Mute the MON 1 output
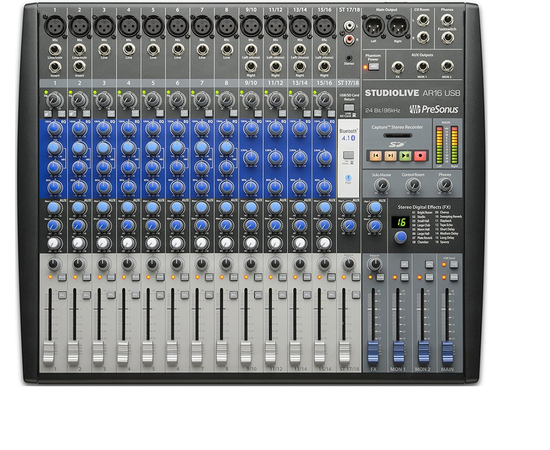 (404, 277)
